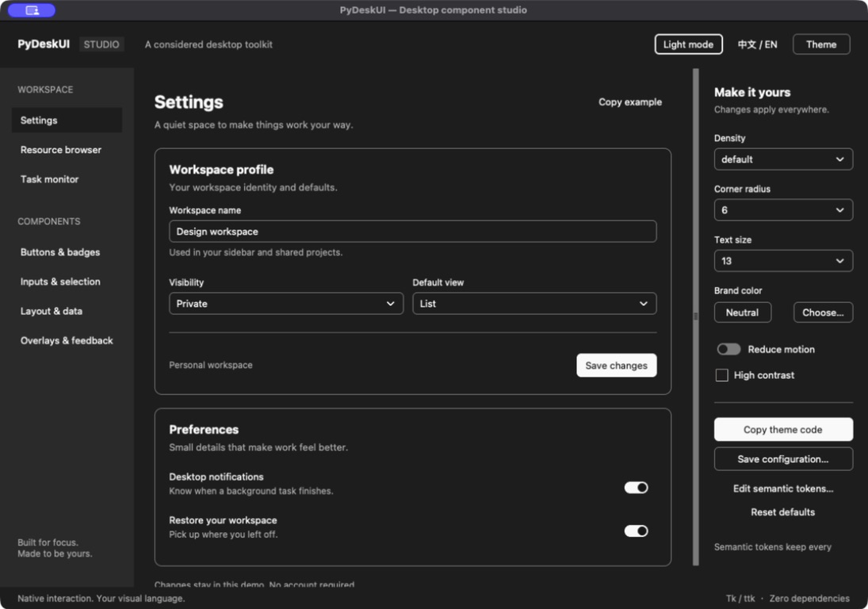The width and height of the screenshot is (868, 609).
Task: Click 'Zero dependencies' in status bar
Action: [x=809, y=599]
